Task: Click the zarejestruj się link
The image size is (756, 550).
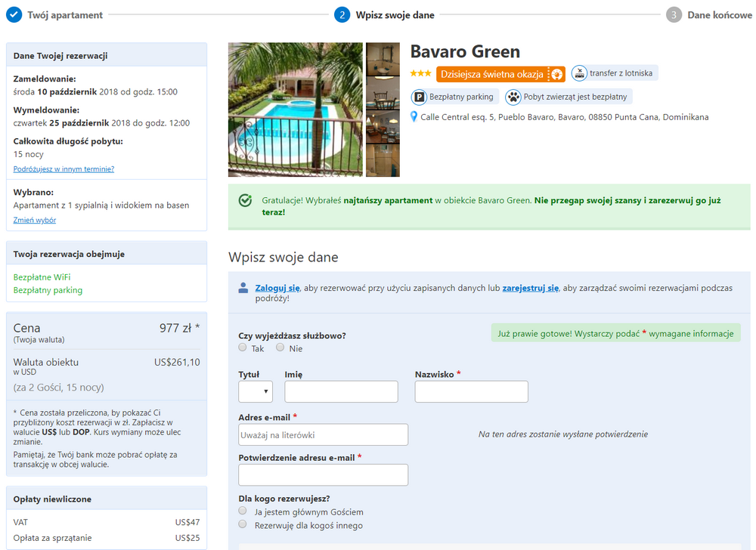Action: coord(531,288)
